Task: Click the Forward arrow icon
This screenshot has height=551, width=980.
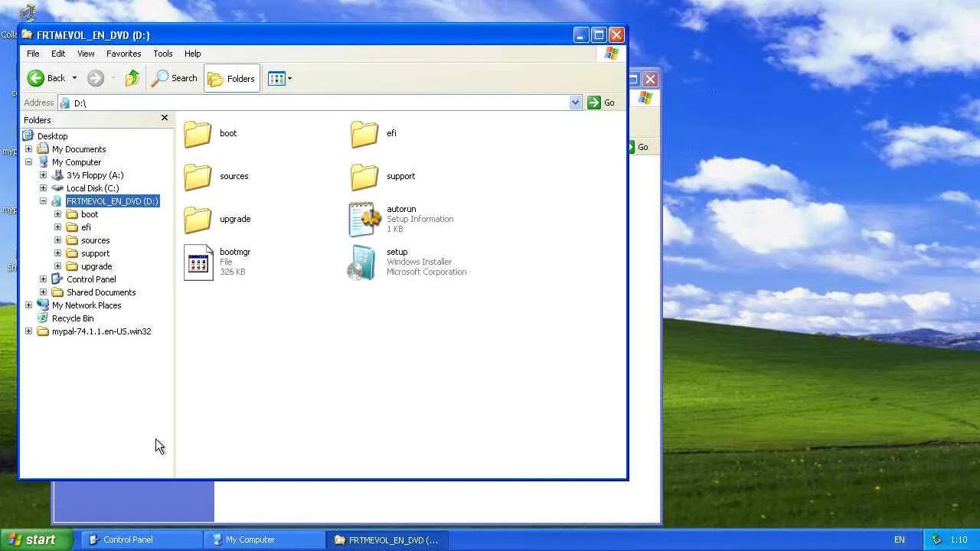Action: pyautogui.click(x=96, y=78)
